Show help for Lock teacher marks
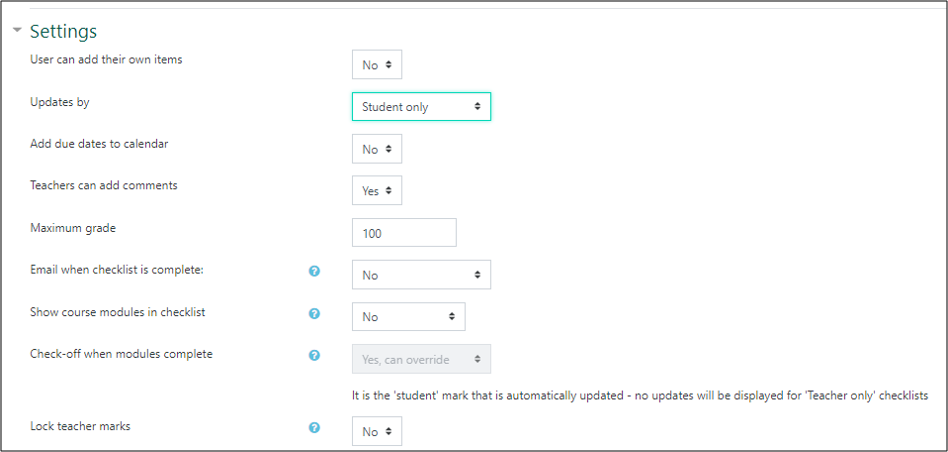Screen dimensions: 948x452 (314, 428)
